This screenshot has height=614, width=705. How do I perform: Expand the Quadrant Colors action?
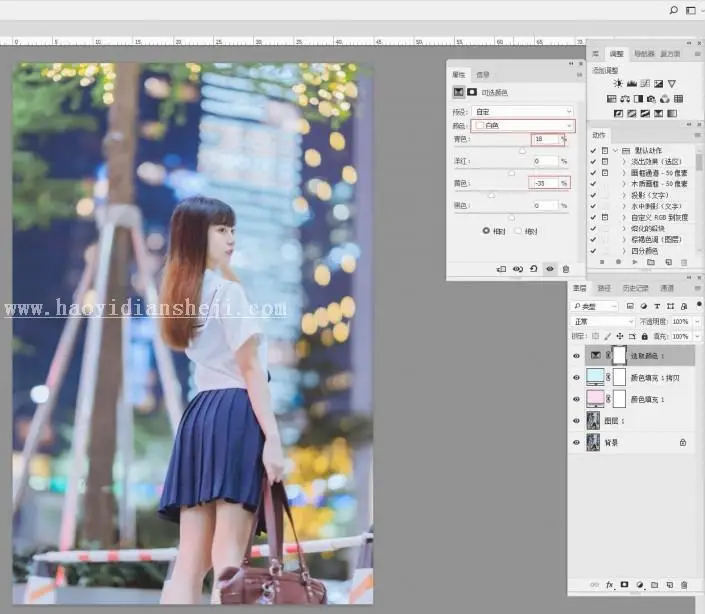click(624, 251)
